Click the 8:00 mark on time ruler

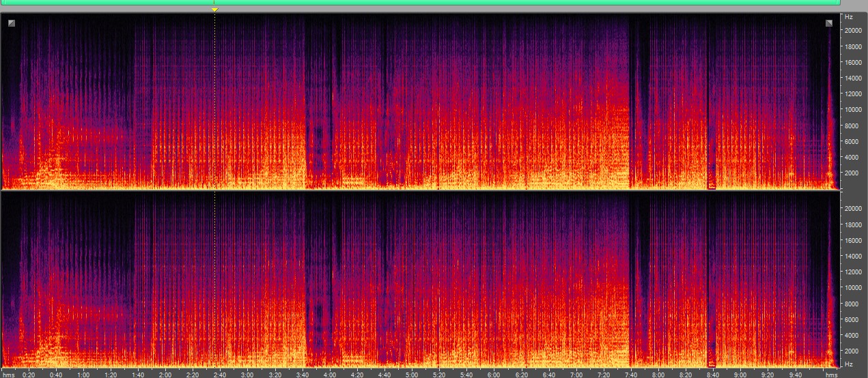tap(658, 375)
